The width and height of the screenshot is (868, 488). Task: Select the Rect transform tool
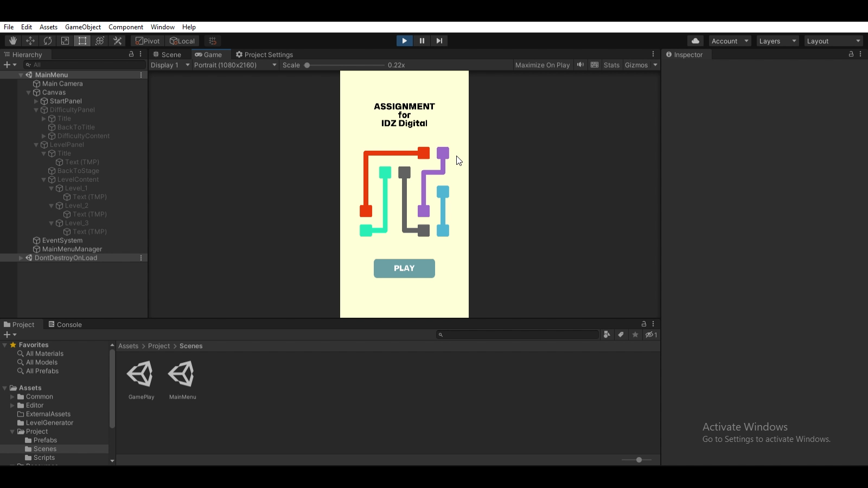82,41
